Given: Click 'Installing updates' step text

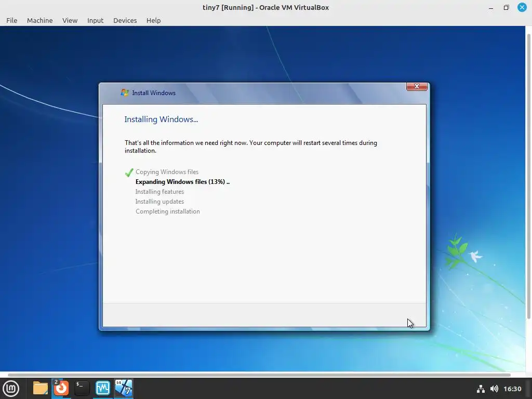Looking at the screenshot, I should (x=159, y=202).
